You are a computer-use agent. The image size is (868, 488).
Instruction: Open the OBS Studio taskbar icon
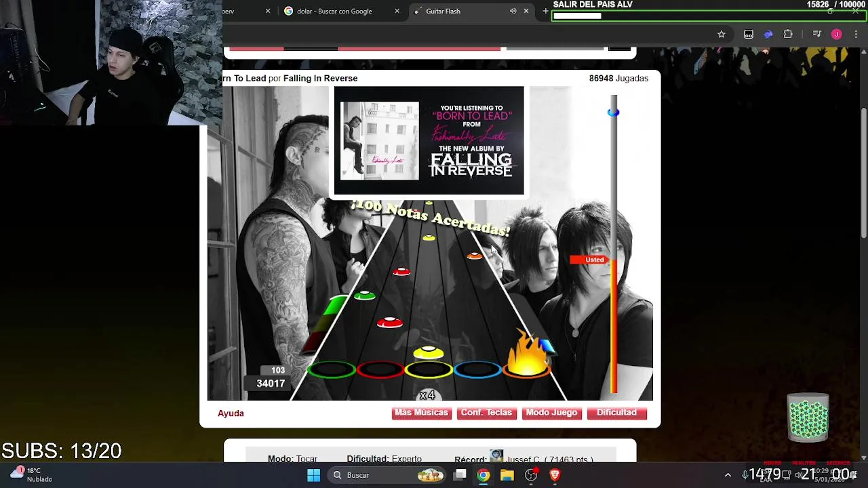tap(531, 475)
